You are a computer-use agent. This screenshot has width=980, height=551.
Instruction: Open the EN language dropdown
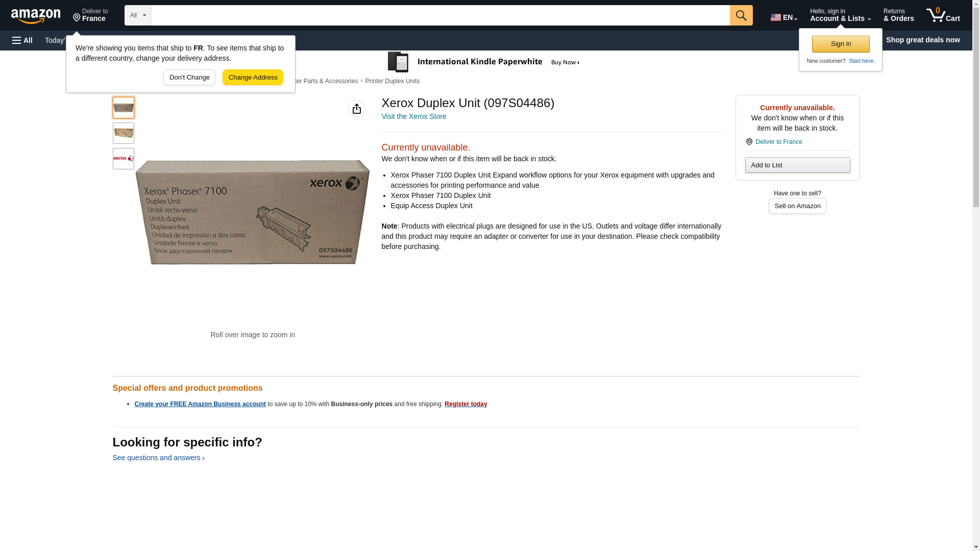(x=784, y=17)
